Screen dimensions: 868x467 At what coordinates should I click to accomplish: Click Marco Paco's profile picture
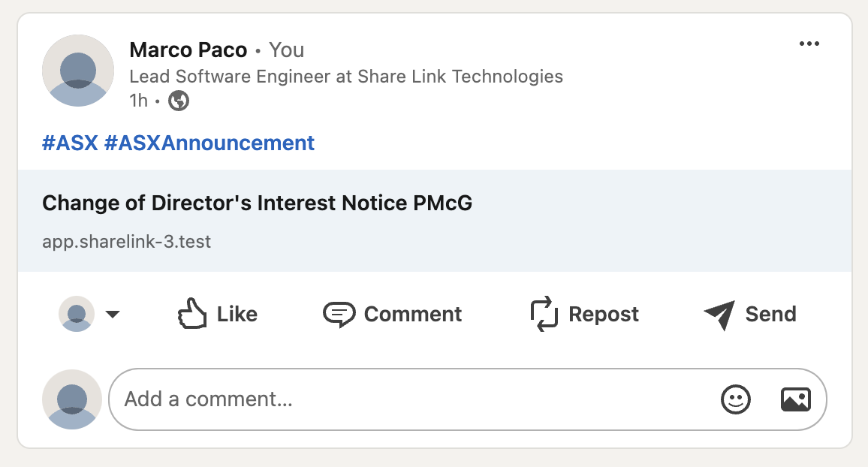(78, 70)
